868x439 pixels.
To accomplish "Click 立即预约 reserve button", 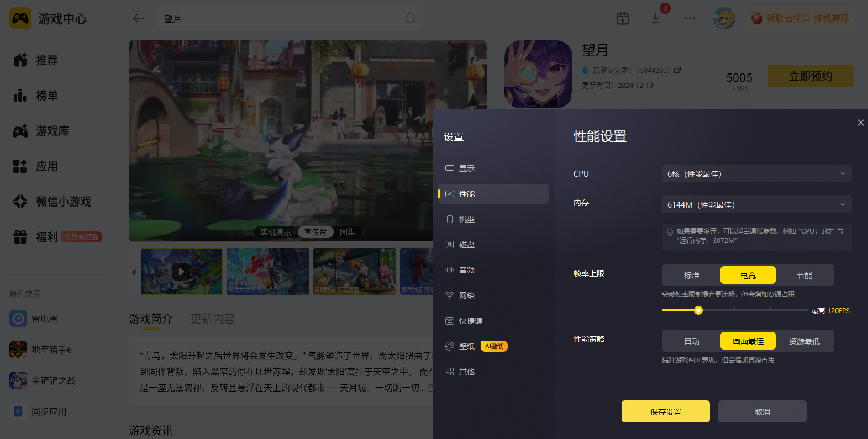I will [x=811, y=76].
